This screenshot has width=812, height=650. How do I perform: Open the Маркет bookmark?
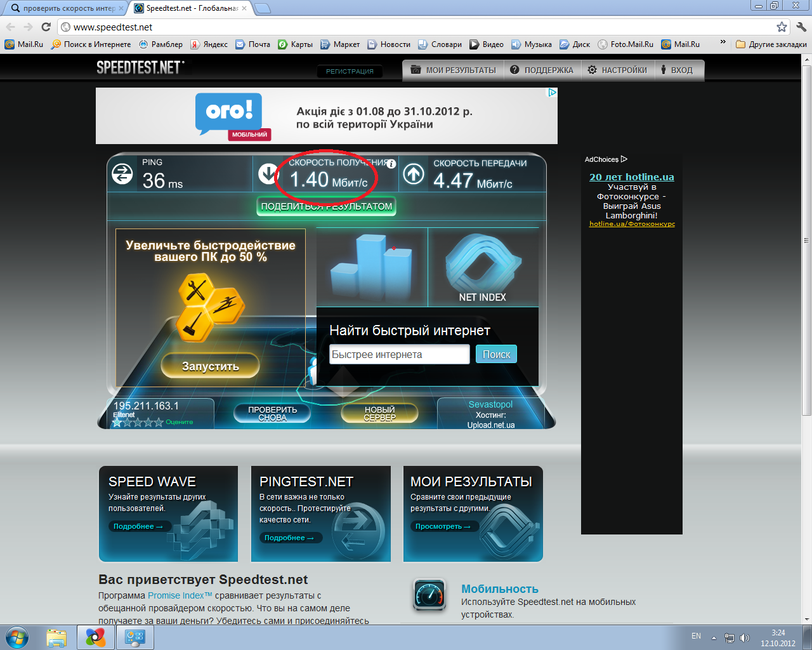coord(340,44)
